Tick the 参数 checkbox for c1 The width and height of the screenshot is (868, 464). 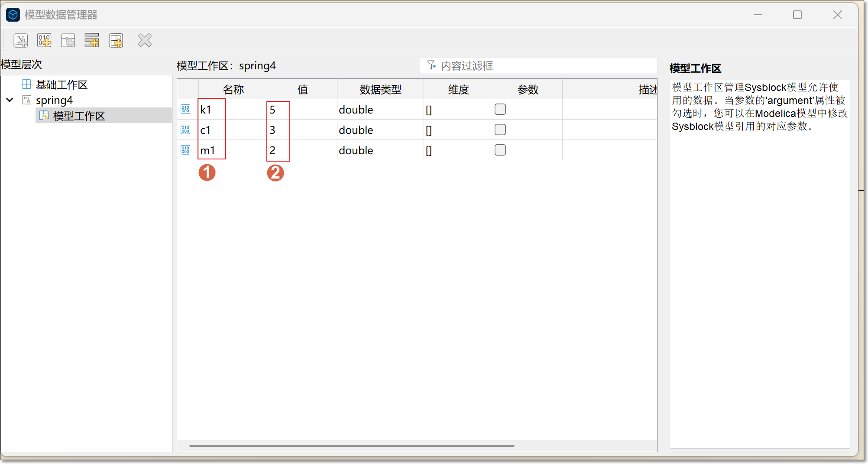pos(500,130)
